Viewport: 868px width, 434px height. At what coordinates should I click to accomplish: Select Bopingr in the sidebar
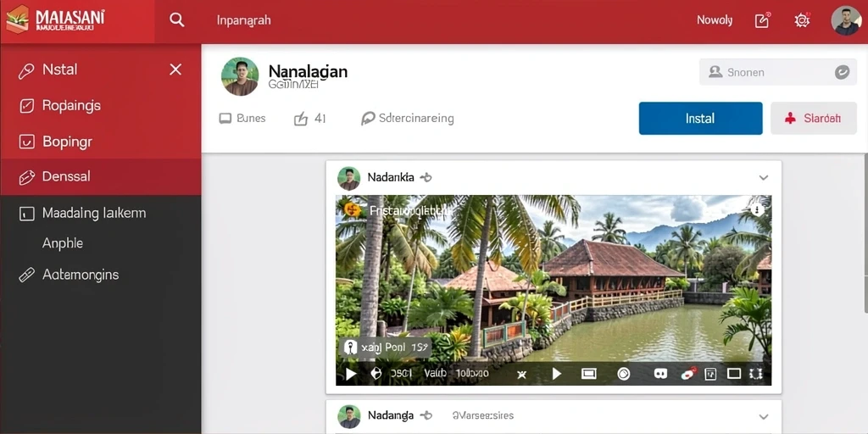click(67, 142)
